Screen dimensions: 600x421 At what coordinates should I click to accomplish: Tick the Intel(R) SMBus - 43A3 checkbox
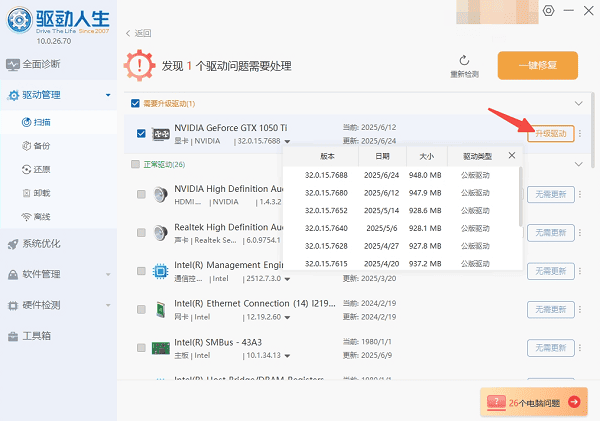(140, 348)
